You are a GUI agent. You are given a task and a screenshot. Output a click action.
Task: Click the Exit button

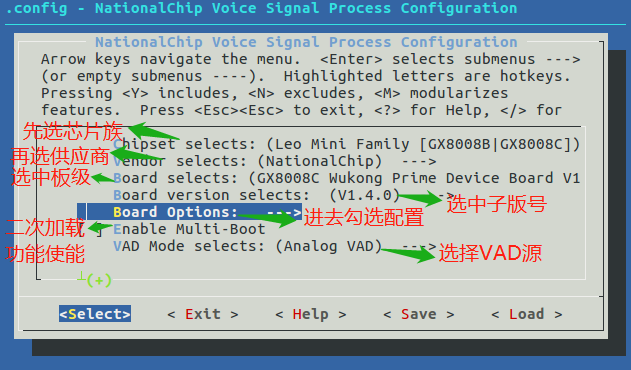(x=203, y=314)
